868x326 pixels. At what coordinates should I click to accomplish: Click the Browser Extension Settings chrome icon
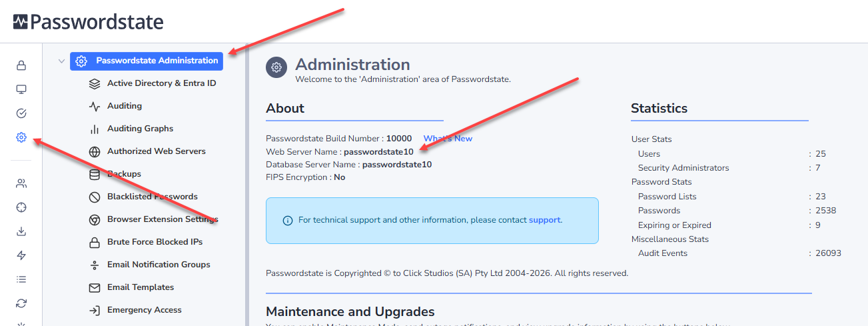[95, 219]
